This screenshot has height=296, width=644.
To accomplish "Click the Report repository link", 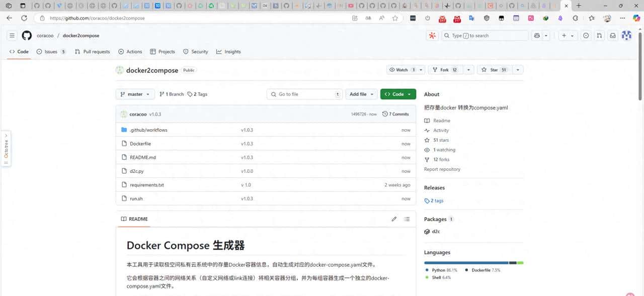I will [442, 169].
